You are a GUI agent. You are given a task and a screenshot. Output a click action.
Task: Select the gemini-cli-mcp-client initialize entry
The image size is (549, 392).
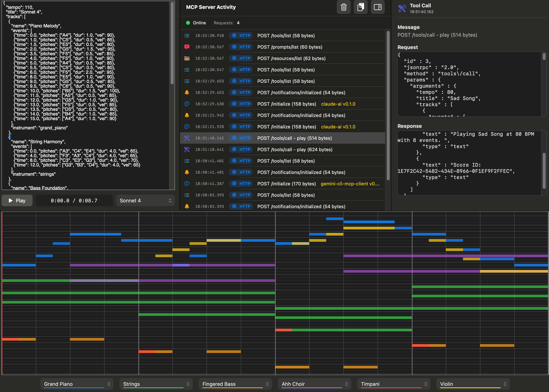[350, 184]
